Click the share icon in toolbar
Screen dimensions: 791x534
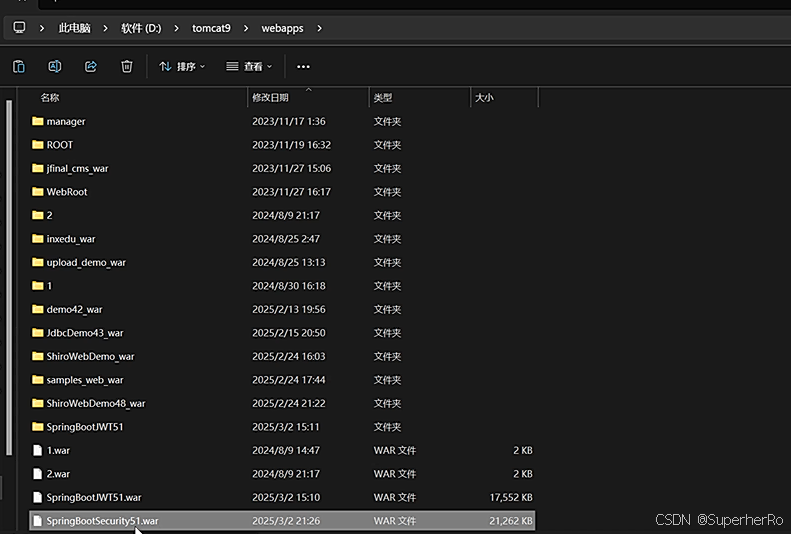click(x=91, y=67)
